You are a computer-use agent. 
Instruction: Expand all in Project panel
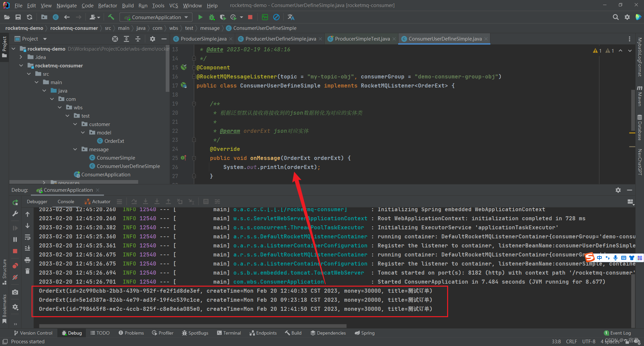point(126,39)
